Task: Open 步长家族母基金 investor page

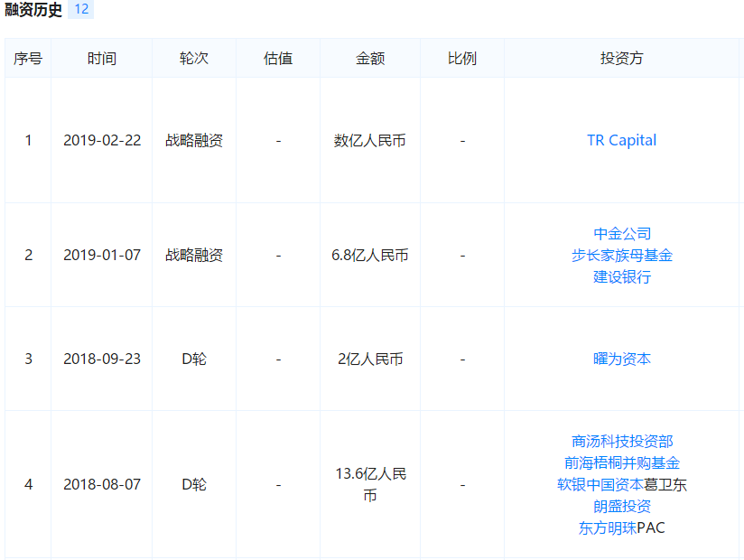Action: coord(621,256)
